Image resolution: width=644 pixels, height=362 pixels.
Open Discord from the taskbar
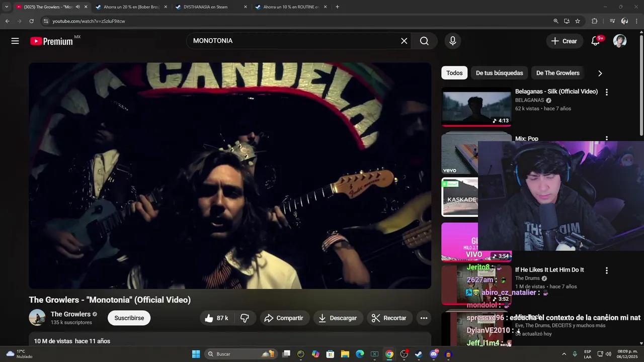434,354
